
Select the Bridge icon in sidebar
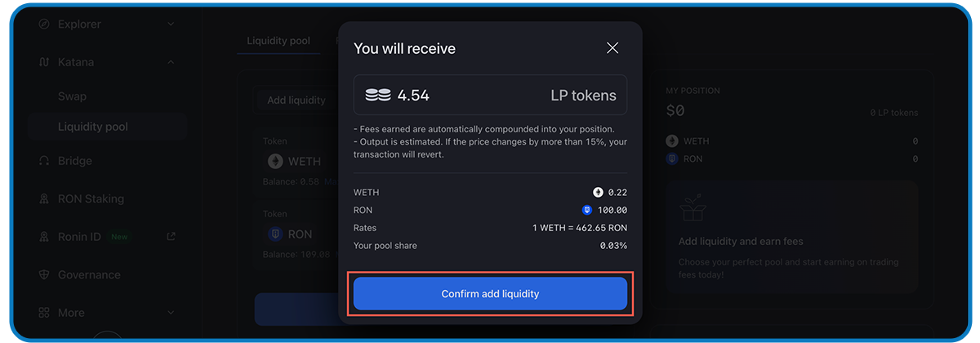click(x=44, y=161)
